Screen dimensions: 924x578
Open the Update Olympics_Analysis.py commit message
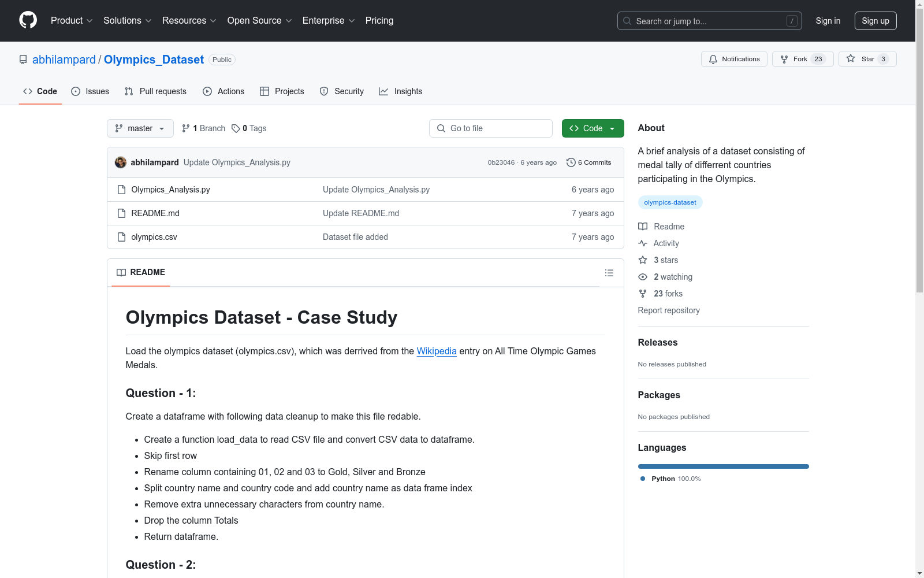click(x=237, y=162)
